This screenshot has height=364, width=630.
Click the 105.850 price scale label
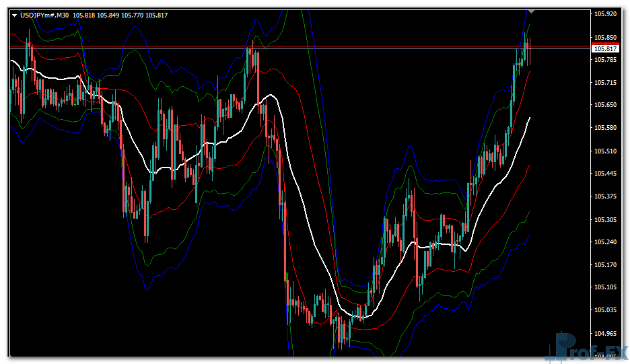point(606,38)
